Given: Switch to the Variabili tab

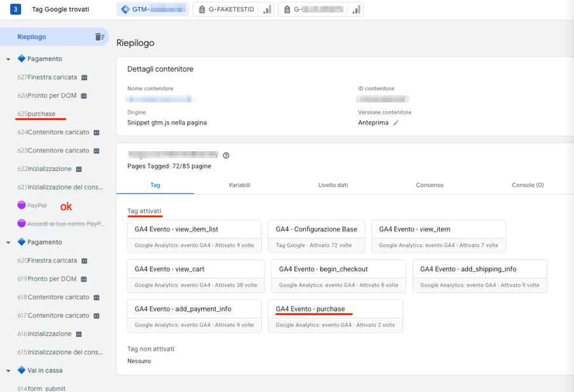Looking at the screenshot, I should (239, 185).
